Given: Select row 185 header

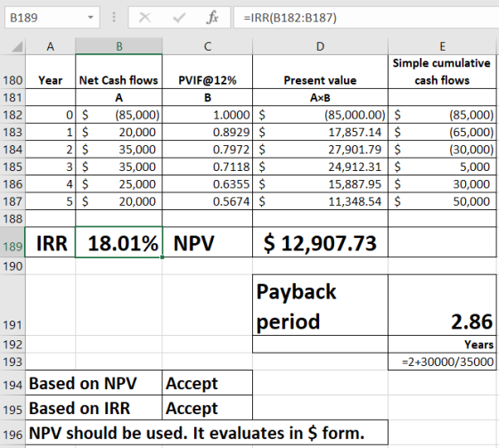Looking at the screenshot, I should coord(12,167).
